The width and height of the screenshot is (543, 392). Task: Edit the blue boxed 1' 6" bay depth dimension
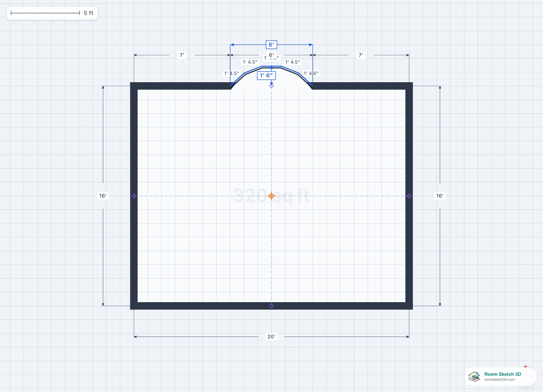pos(266,75)
